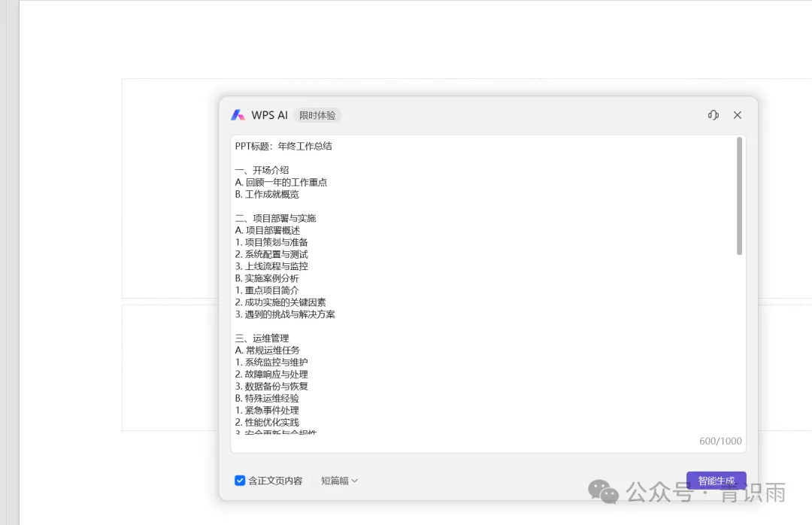Click the colorful triangle app icon
Screen dimensions: 812x525
point(239,114)
